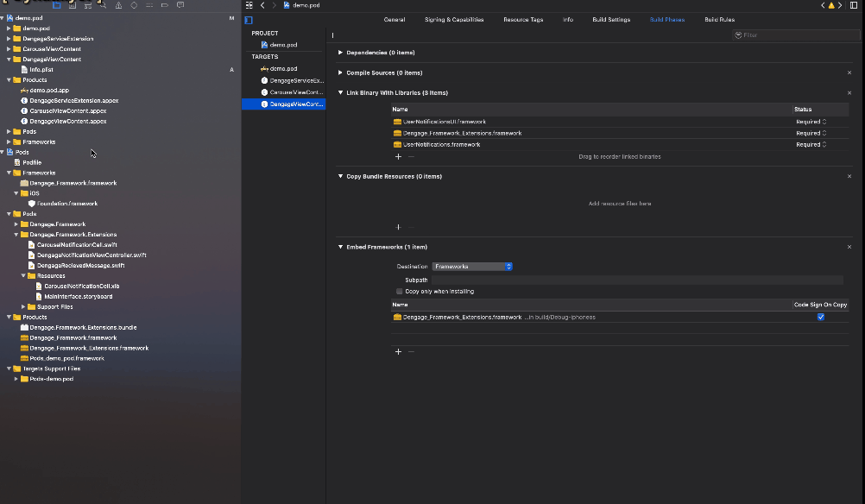Click the Subpath text field
The width and height of the screenshot is (865, 504).
637,280
